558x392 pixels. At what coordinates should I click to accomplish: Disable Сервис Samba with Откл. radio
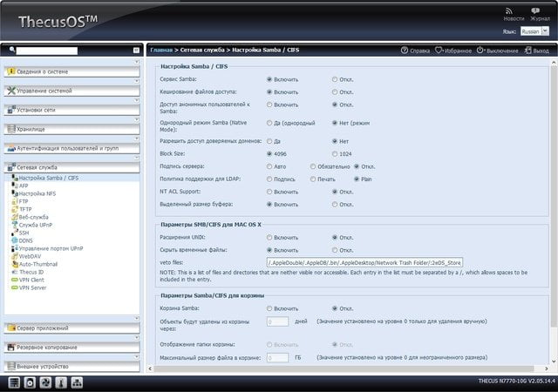335,79
